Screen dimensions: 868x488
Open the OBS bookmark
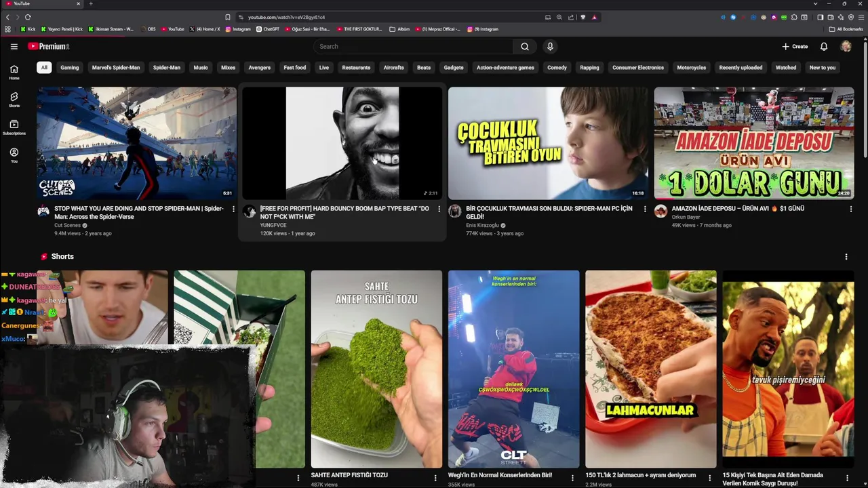(147, 29)
